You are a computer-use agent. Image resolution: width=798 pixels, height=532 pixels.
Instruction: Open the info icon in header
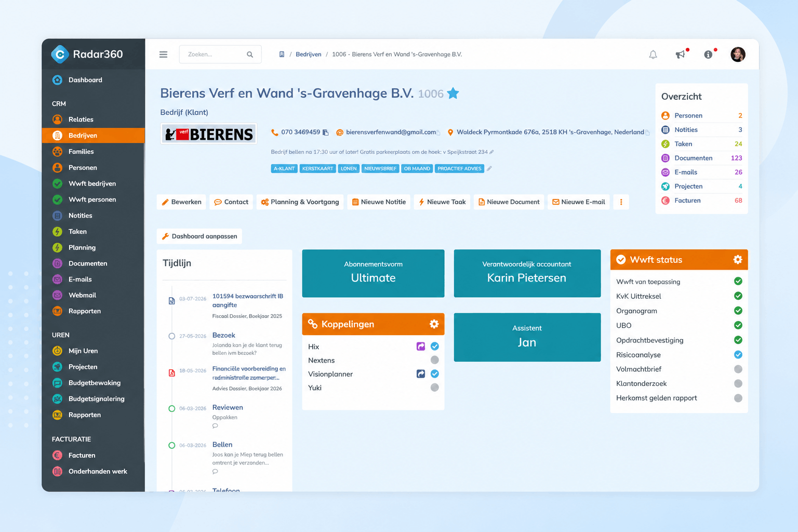pos(708,55)
